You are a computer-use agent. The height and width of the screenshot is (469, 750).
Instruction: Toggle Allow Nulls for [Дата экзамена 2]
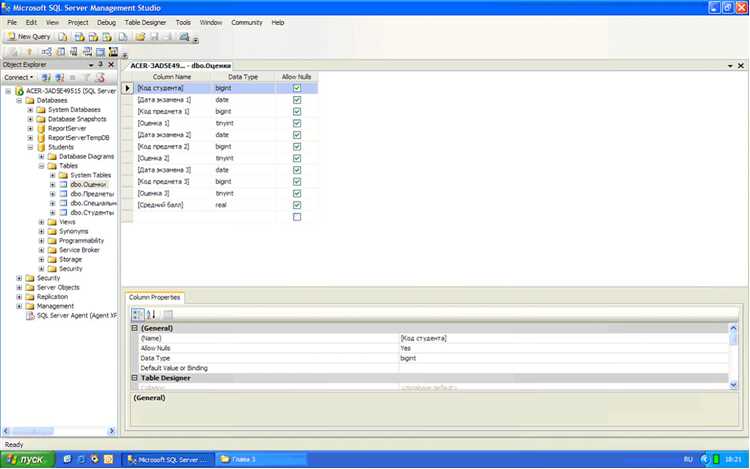[297, 135]
